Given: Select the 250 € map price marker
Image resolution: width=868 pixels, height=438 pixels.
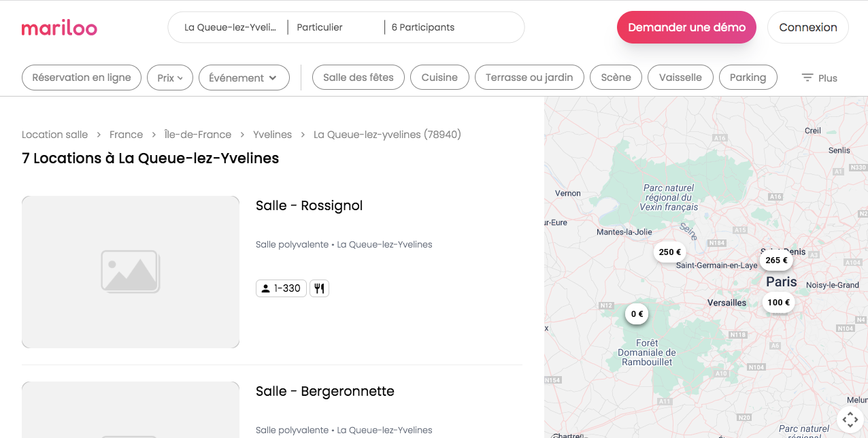Looking at the screenshot, I should click(669, 252).
